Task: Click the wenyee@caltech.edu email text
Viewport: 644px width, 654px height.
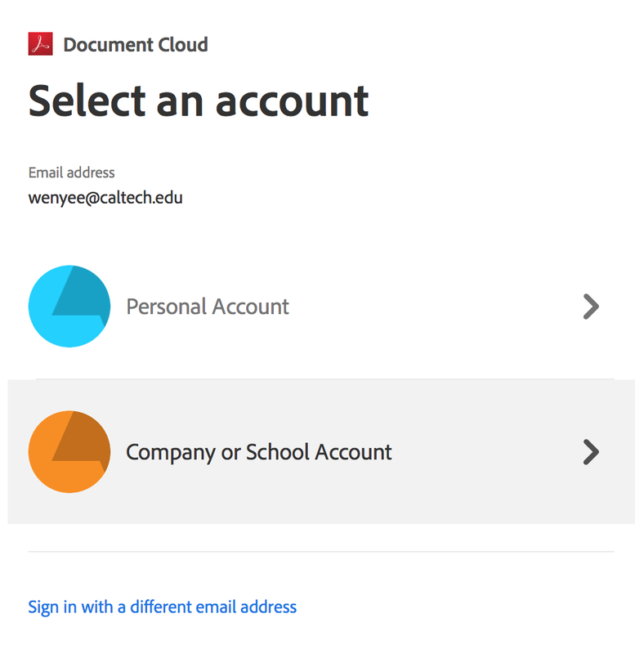Action: 105,197
